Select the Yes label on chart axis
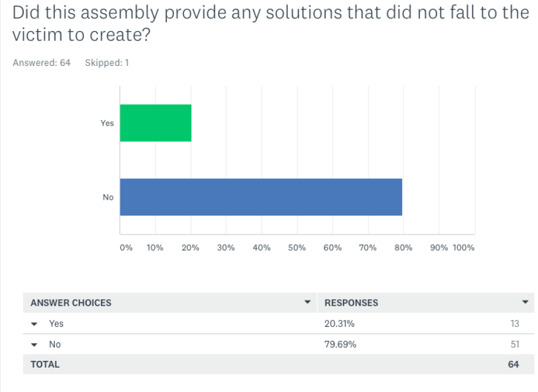 click(107, 123)
